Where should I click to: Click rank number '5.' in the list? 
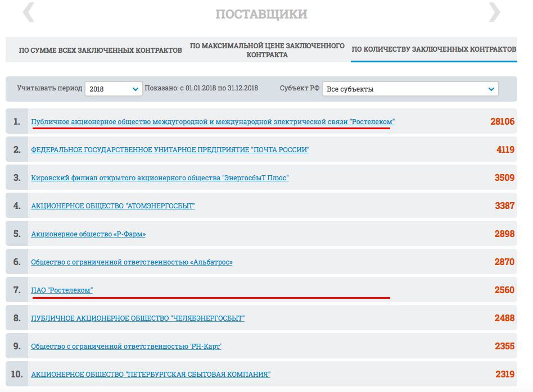coord(17,234)
